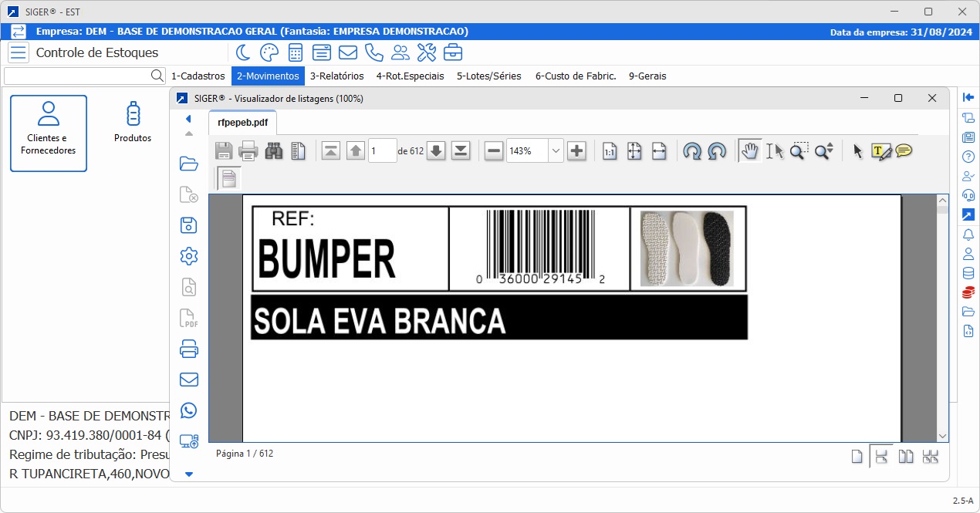Send listing by email envelope icon
The height and width of the screenshot is (513, 980).
188,380
